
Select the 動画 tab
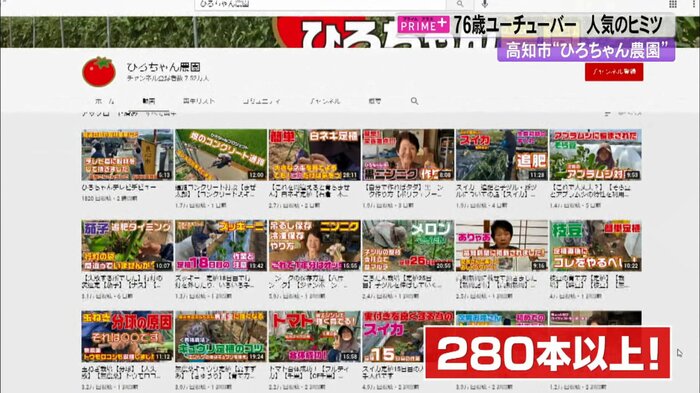(x=149, y=101)
